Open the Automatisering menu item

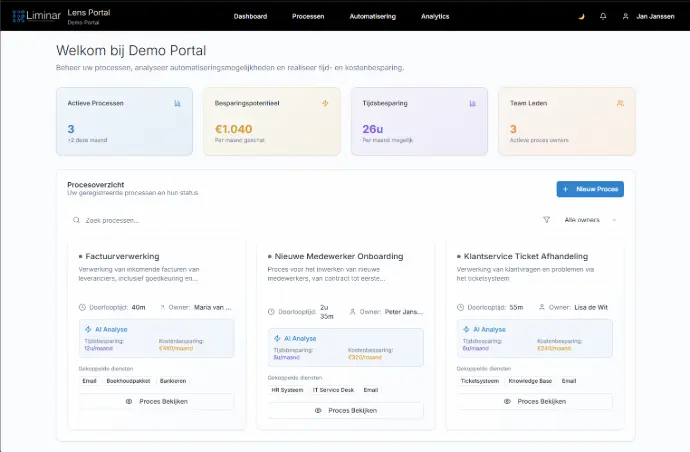[x=372, y=16]
